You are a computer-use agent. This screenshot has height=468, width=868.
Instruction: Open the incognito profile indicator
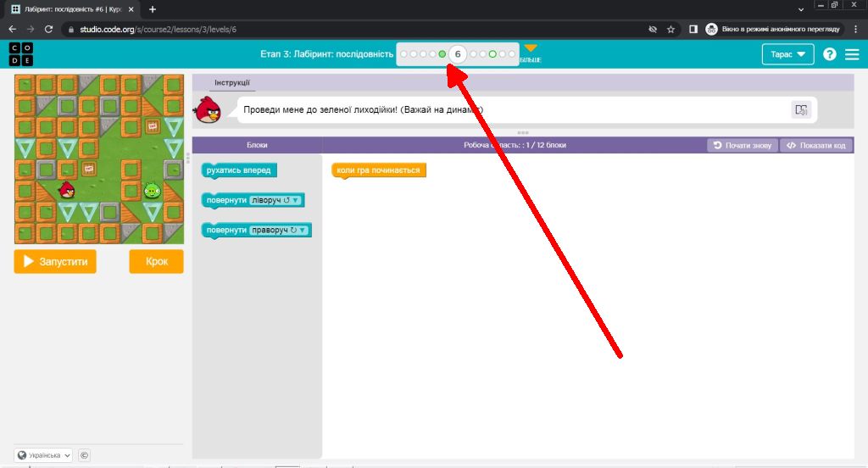point(775,30)
